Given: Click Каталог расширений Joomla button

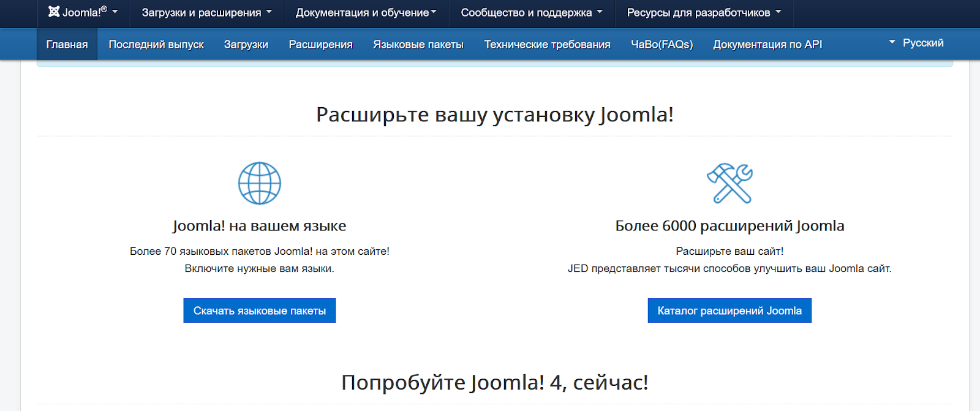Looking at the screenshot, I should [x=729, y=311].
